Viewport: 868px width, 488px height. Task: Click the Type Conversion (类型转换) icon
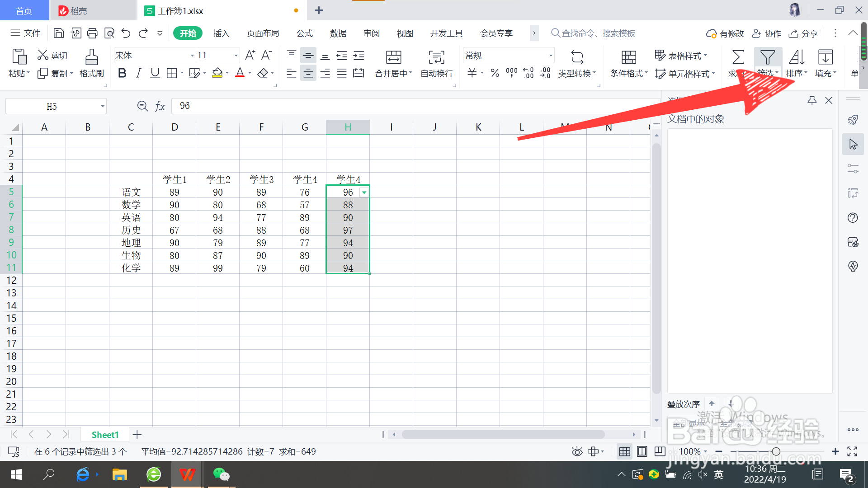click(x=577, y=57)
